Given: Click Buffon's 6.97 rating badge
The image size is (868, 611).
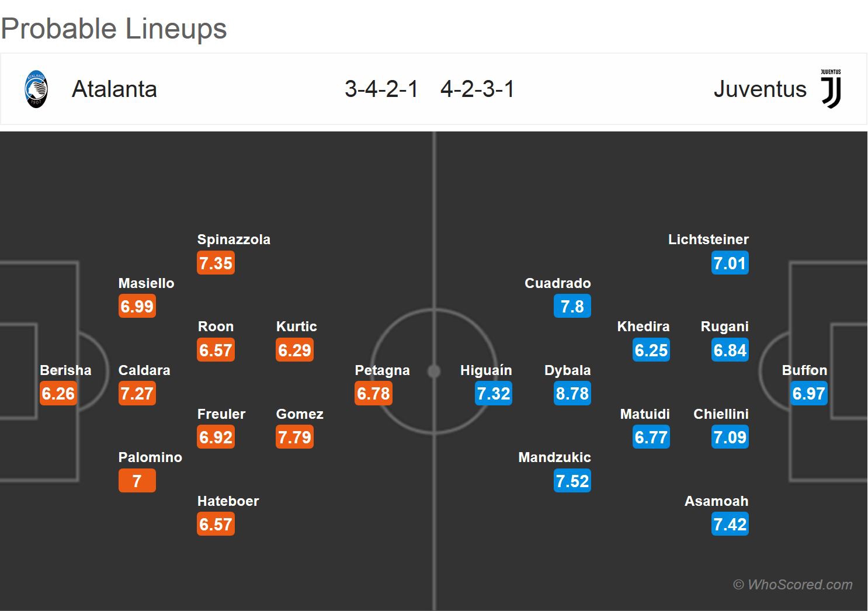Looking at the screenshot, I should [808, 394].
